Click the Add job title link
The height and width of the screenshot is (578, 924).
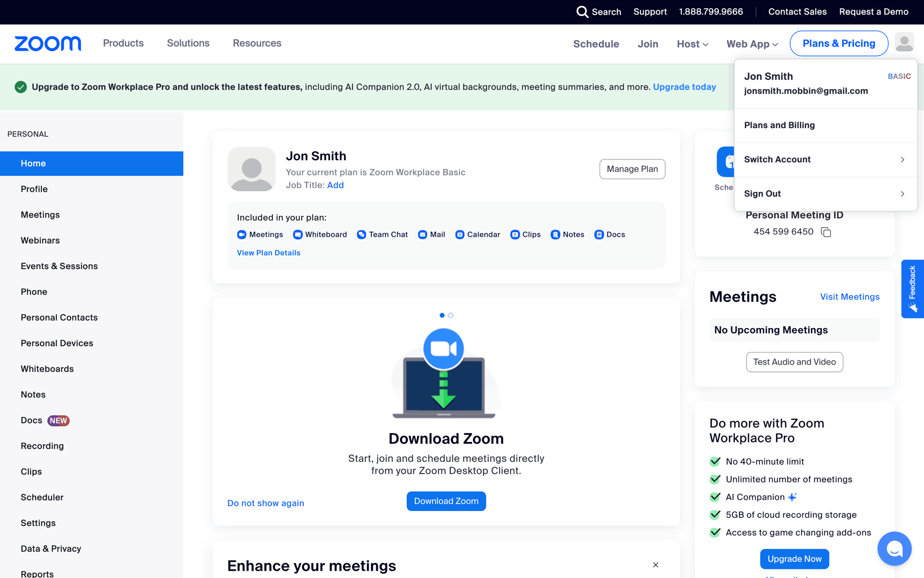click(335, 185)
